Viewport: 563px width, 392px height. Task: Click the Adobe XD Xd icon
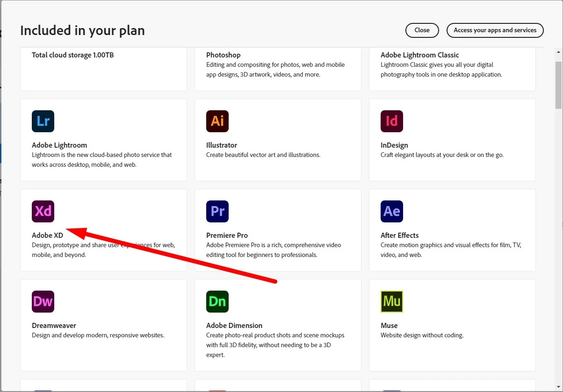click(43, 212)
